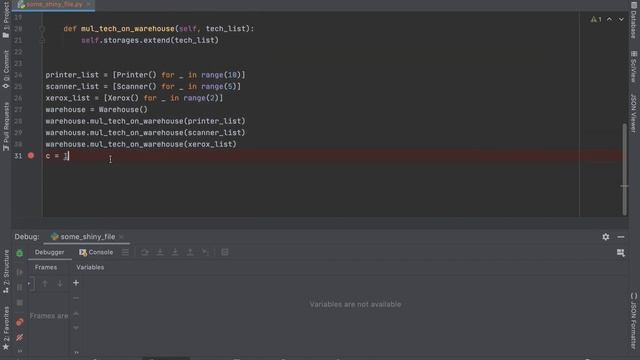Add a new watch with plus icon
The width and height of the screenshot is (640, 360).
tap(76, 283)
